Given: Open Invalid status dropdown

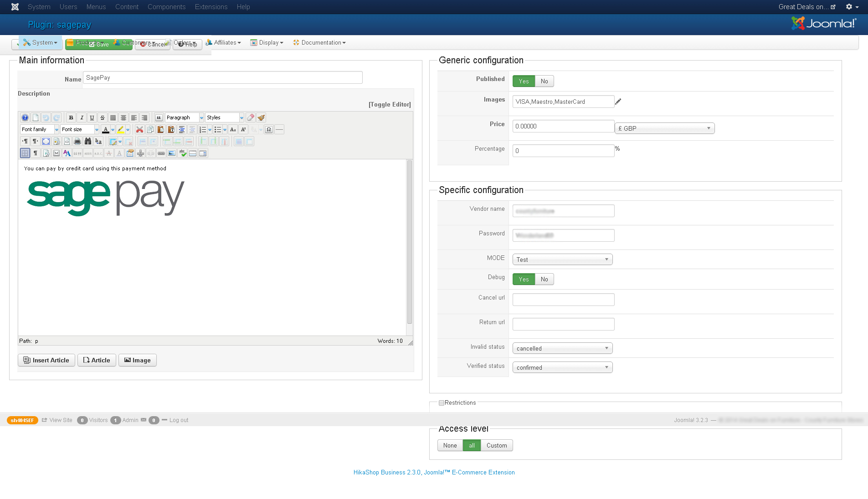Looking at the screenshot, I should (563, 348).
